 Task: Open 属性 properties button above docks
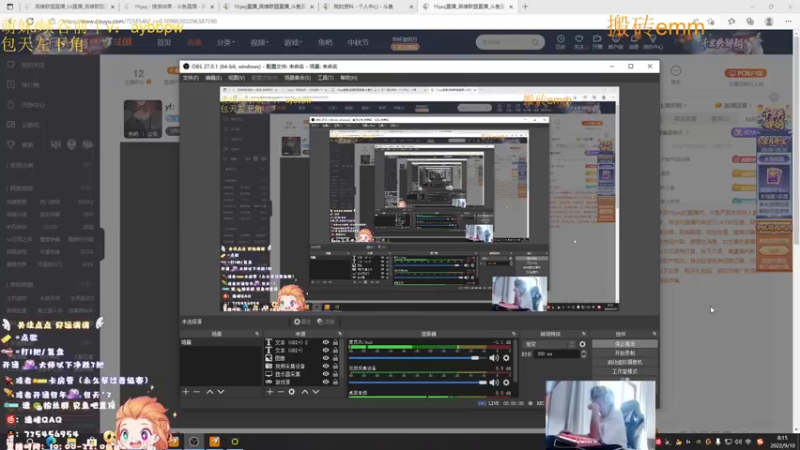[302, 321]
